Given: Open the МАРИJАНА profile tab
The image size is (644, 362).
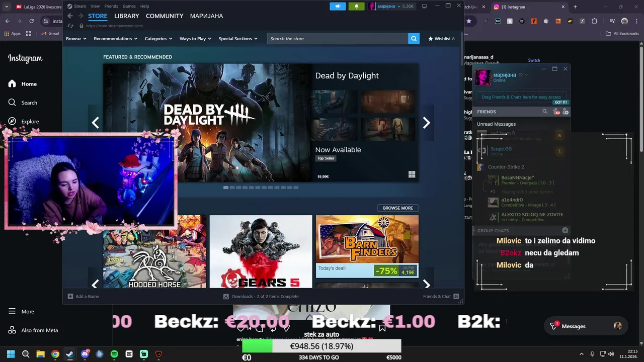Looking at the screenshot, I should [x=206, y=16].
